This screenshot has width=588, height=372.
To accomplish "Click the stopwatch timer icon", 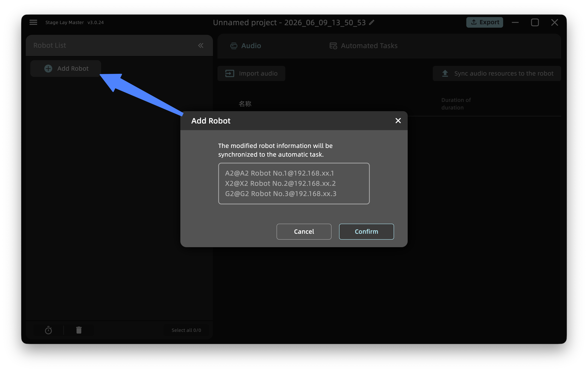I will [x=48, y=330].
